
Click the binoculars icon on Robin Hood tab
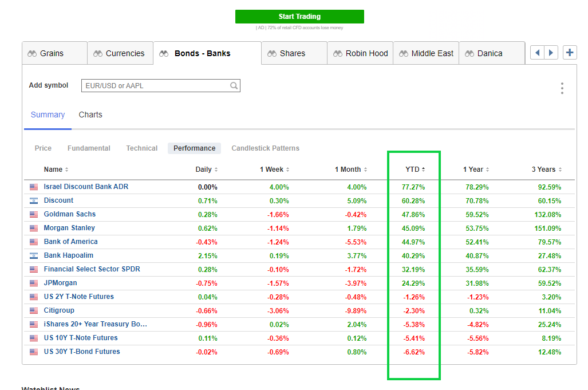(x=338, y=54)
